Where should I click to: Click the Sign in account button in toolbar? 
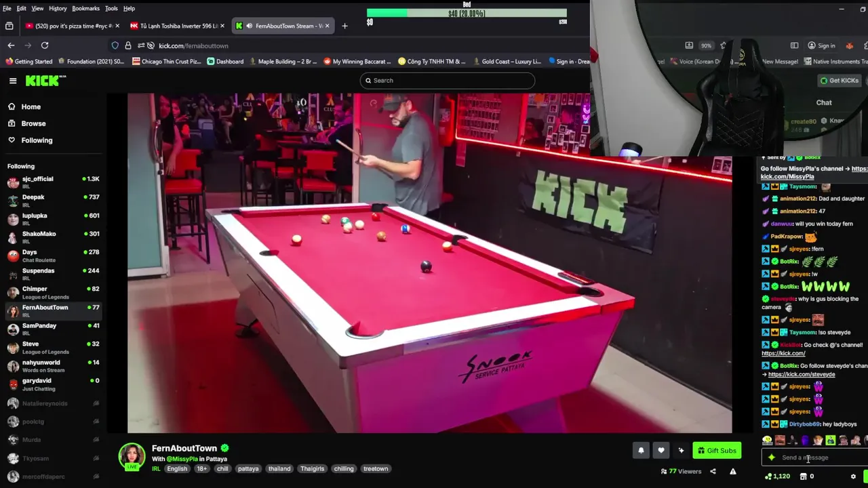[821, 45]
